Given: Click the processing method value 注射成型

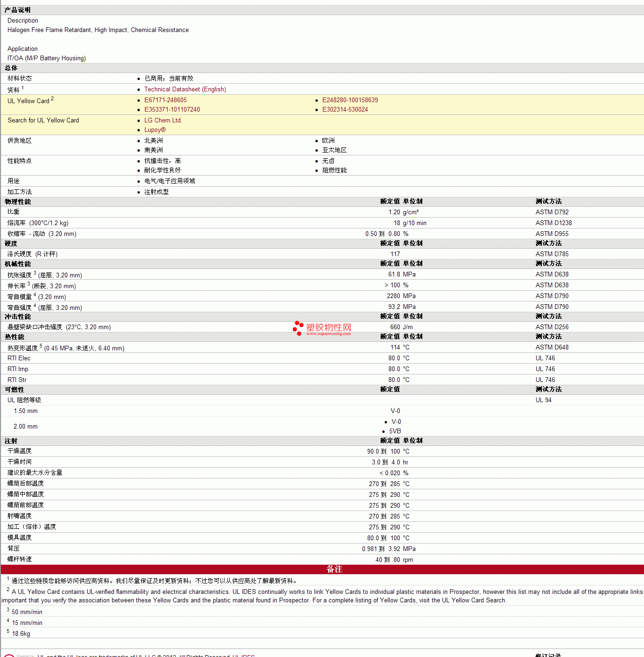Looking at the screenshot, I should [156, 192].
